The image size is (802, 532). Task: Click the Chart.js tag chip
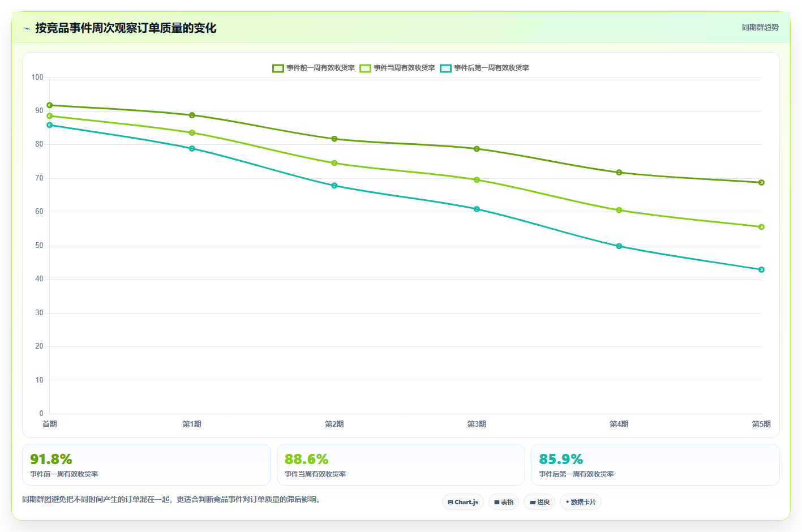(463, 502)
